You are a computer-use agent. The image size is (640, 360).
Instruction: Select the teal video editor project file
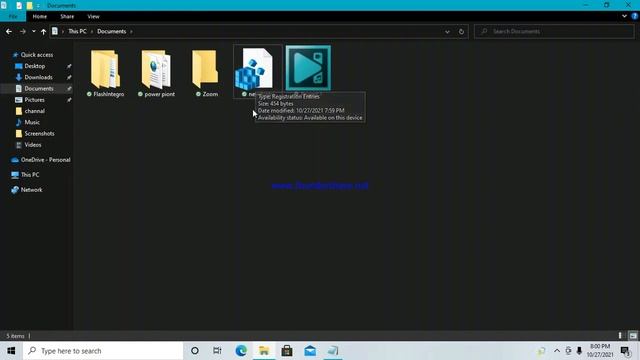click(x=308, y=68)
